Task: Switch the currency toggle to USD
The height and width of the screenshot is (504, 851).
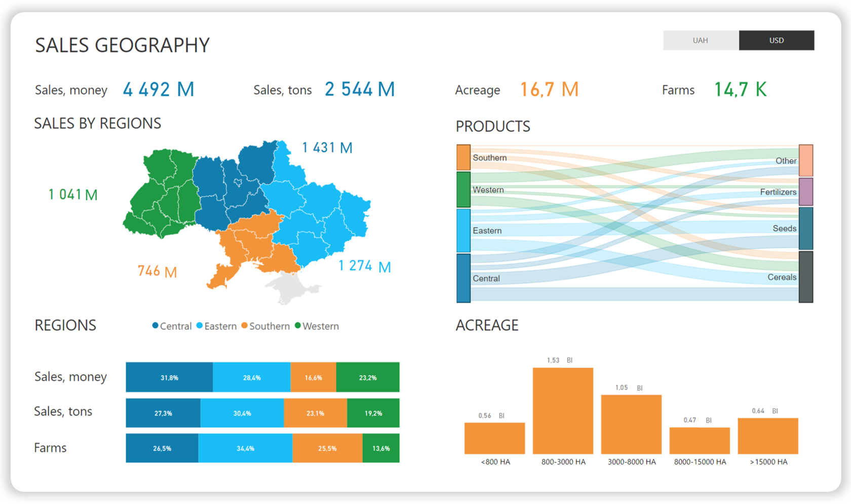Action: click(x=777, y=40)
